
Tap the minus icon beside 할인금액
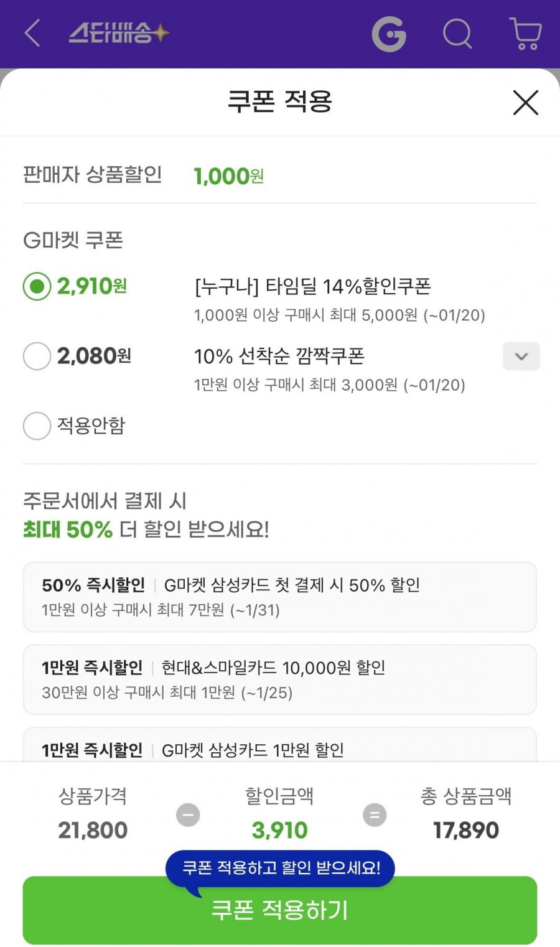point(188,815)
